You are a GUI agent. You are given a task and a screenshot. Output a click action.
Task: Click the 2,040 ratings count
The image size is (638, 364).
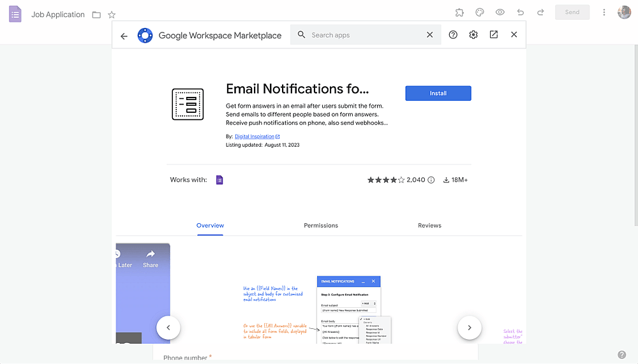(416, 180)
